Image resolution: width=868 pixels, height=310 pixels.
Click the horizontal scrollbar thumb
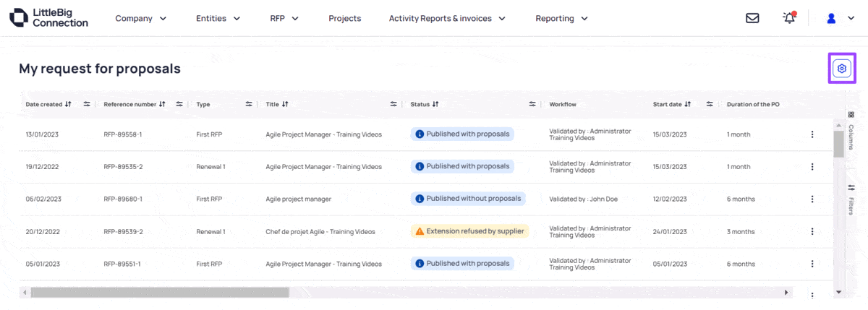[160, 292]
